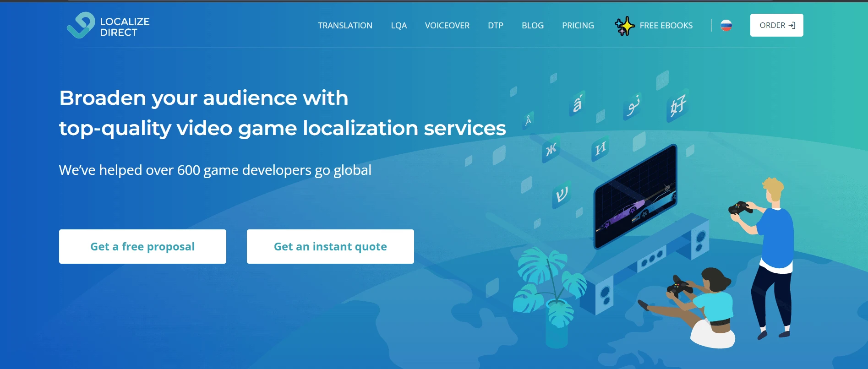
Task: Click the TV screen showing the racing game
Action: point(636,196)
